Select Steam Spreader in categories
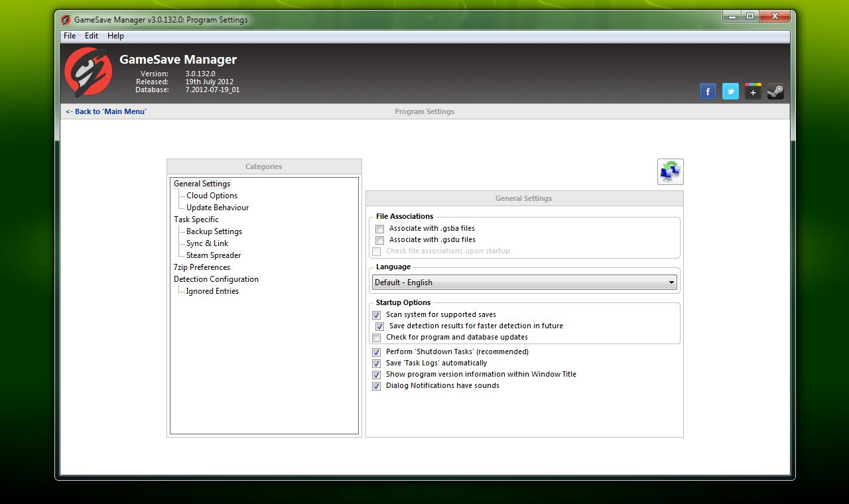The width and height of the screenshot is (849, 504). (x=214, y=255)
